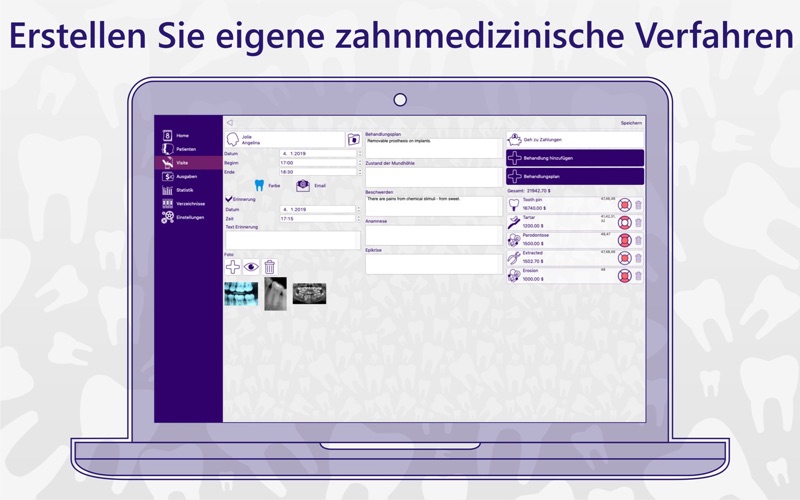Viewport: 800px width, 500px height.
Task: Delete the Parodontose treatment
Action: (638, 240)
